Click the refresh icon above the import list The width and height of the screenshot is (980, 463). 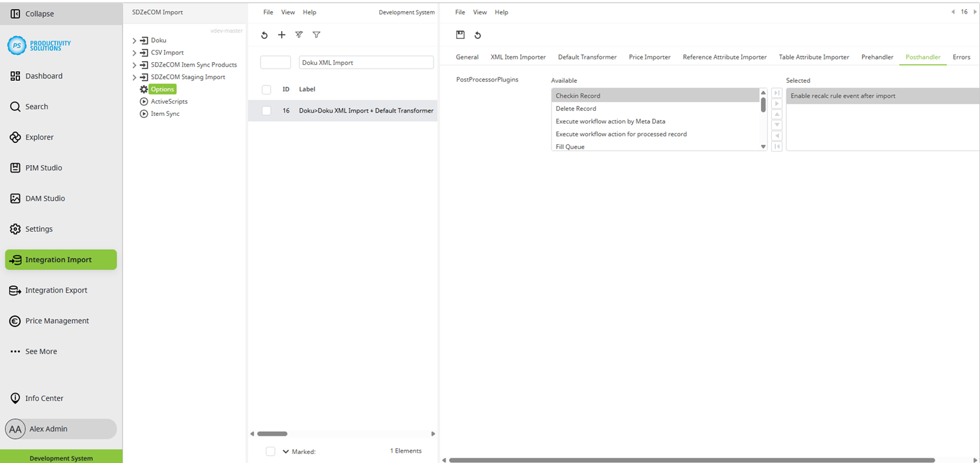264,35
